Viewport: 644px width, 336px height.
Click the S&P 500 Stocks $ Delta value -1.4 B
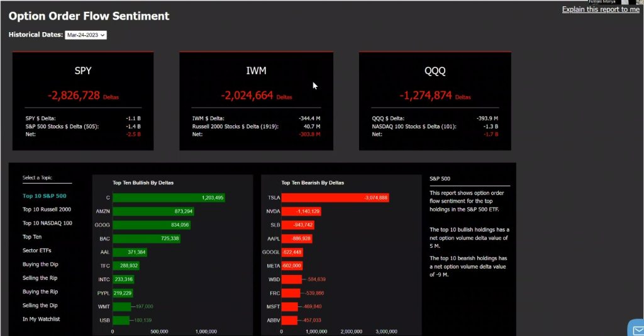coord(133,126)
